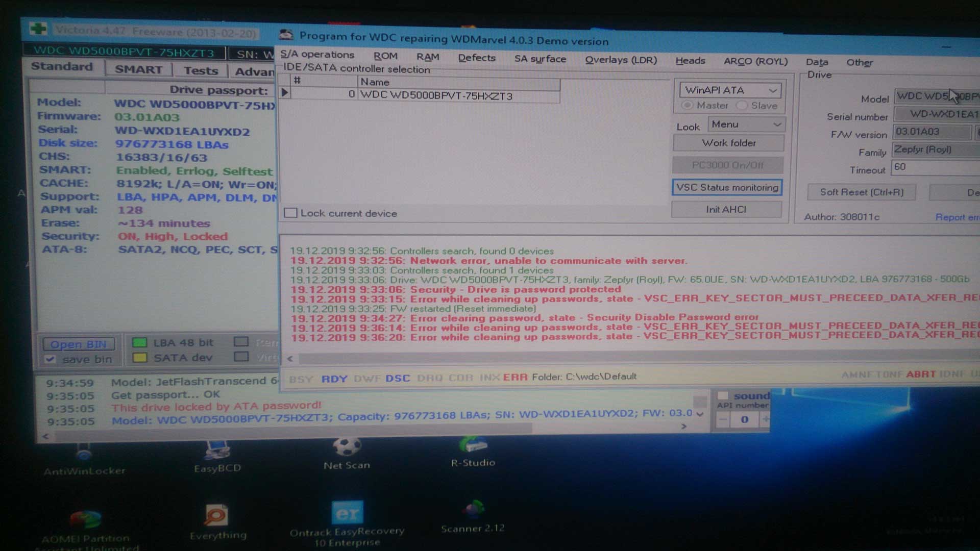The image size is (980, 551).
Task: Switch to the Tests tab in Victoria
Action: click(x=201, y=70)
